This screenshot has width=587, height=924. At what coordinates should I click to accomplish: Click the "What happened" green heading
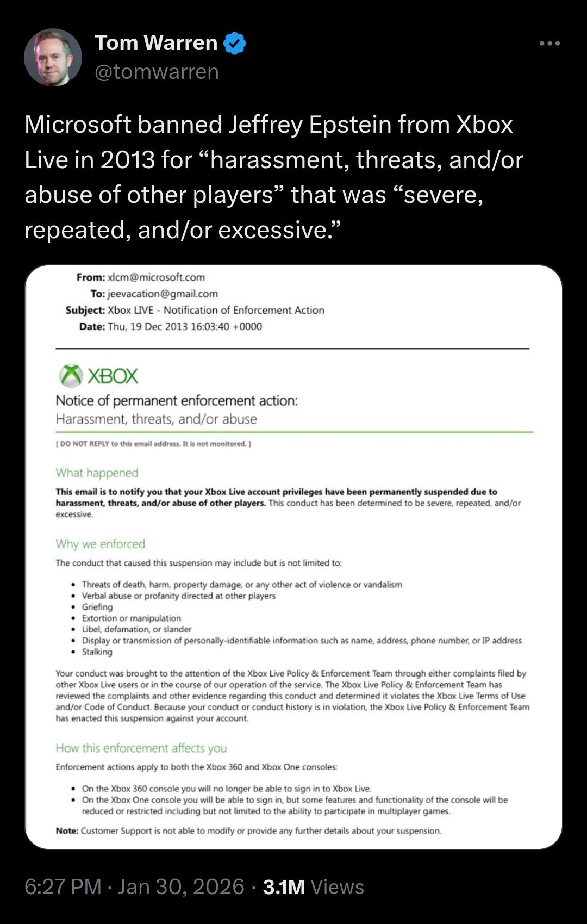[97, 473]
